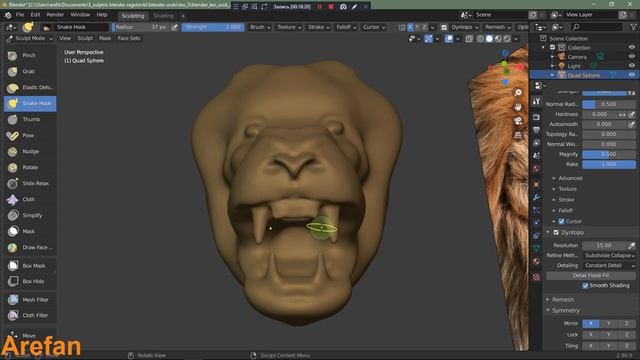The width and height of the screenshot is (640, 360).
Task: Pause the screen recording
Action: 320,7
